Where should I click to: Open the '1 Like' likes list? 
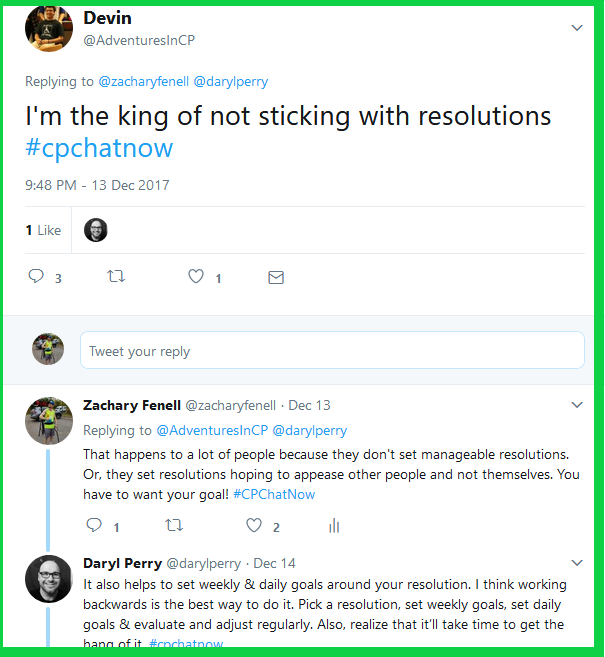pyautogui.click(x=43, y=230)
